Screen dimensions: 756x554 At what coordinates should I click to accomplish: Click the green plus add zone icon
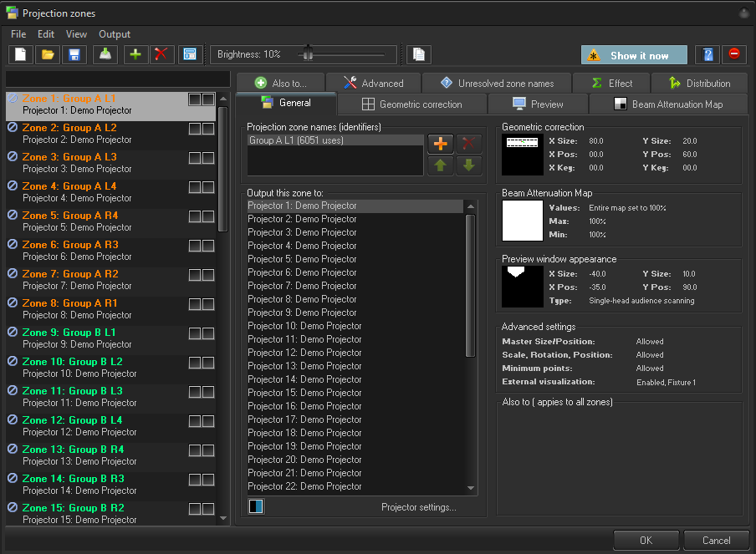(x=135, y=55)
